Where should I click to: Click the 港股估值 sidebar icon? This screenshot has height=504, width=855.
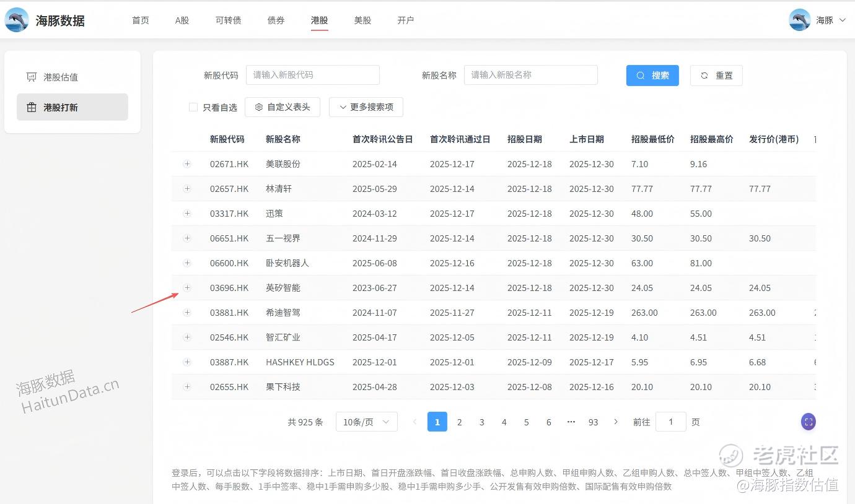point(32,77)
